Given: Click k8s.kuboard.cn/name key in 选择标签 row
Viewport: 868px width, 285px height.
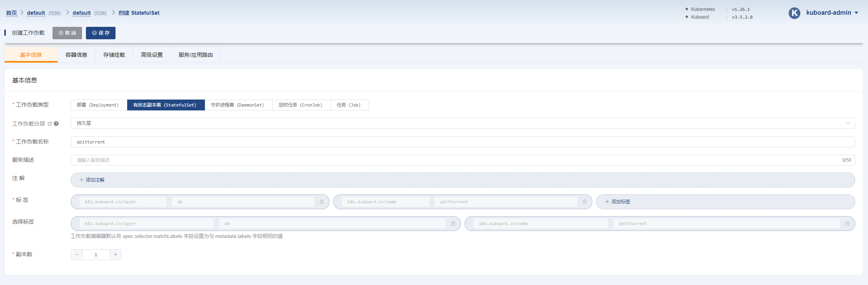Looking at the screenshot, I should coord(541,224).
